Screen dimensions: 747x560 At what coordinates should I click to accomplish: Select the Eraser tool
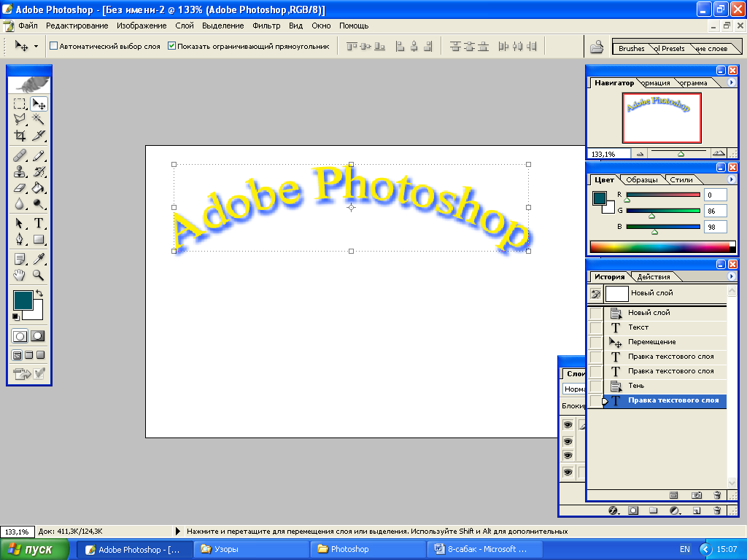(20, 187)
